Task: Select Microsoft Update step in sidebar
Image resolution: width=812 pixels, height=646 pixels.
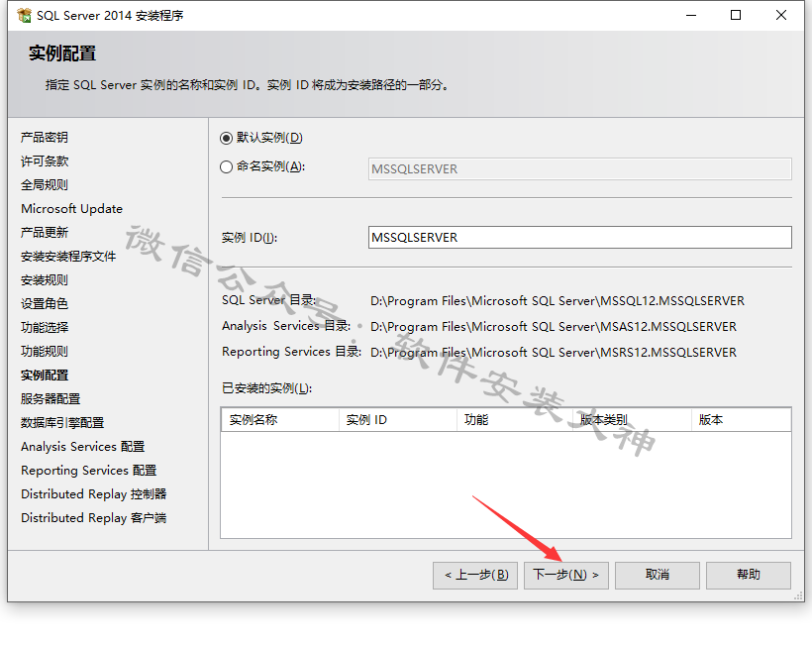Action: click(x=72, y=209)
